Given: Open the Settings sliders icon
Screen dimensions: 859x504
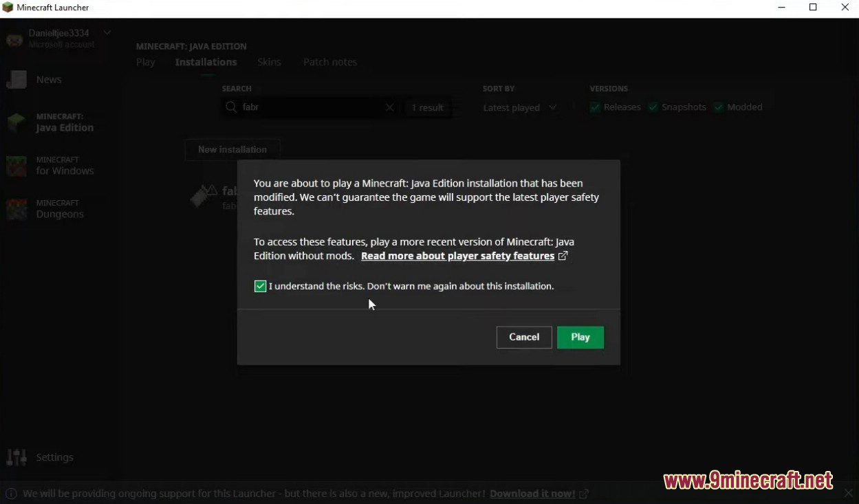Looking at the screenshot, I should coord(17,457).
